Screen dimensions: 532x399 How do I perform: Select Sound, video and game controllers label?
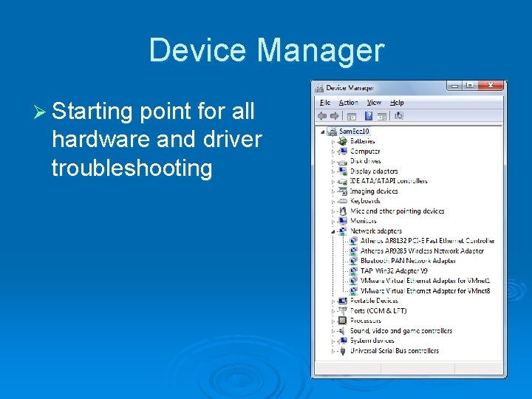pyautogui.click(x=401, y=331)
